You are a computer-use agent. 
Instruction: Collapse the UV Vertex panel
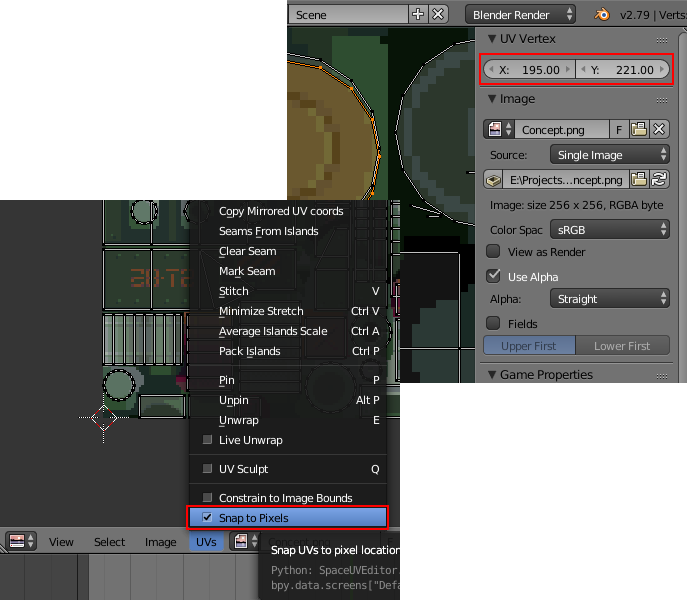(x=492, y=39)
